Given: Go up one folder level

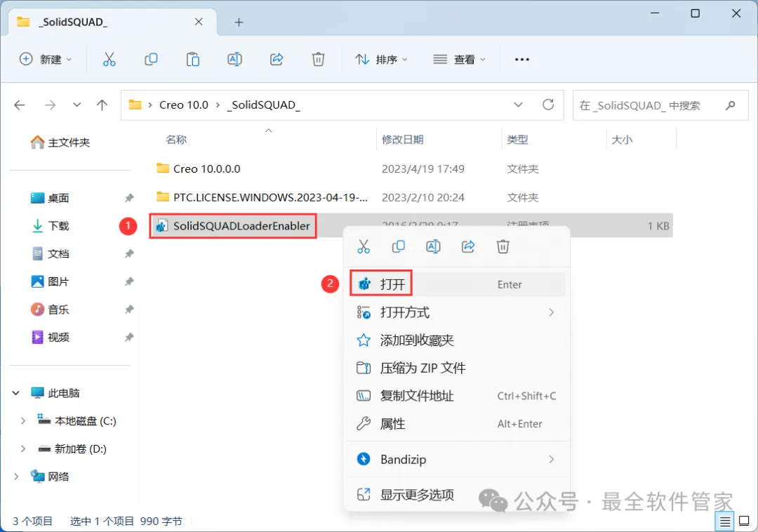Looking at the screenshot, I should point(102,105).
